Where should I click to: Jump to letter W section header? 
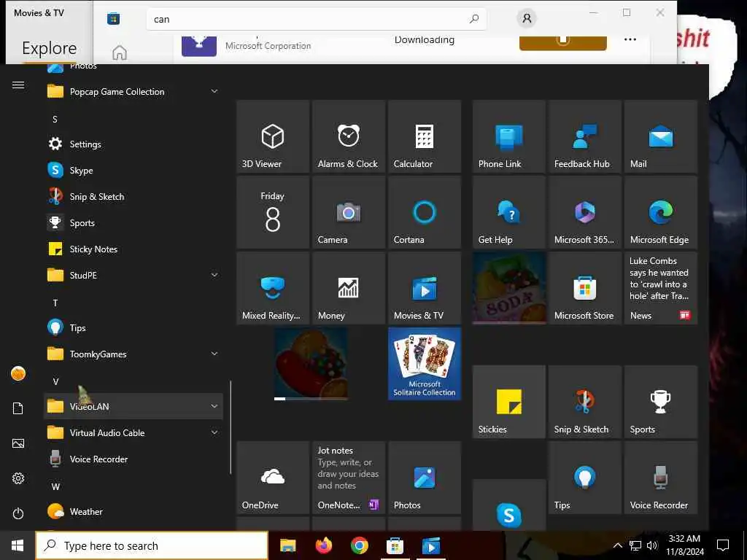(55, 486)
